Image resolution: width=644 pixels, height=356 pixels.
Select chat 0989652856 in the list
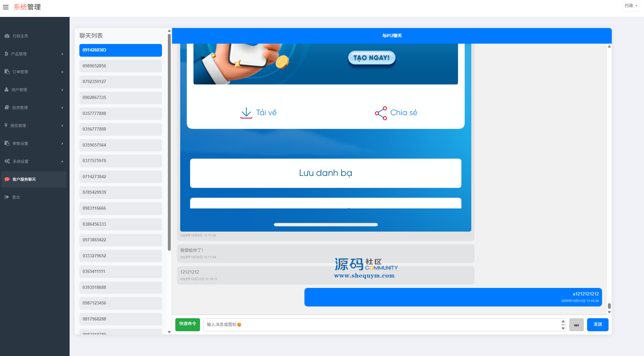(120, 66)
